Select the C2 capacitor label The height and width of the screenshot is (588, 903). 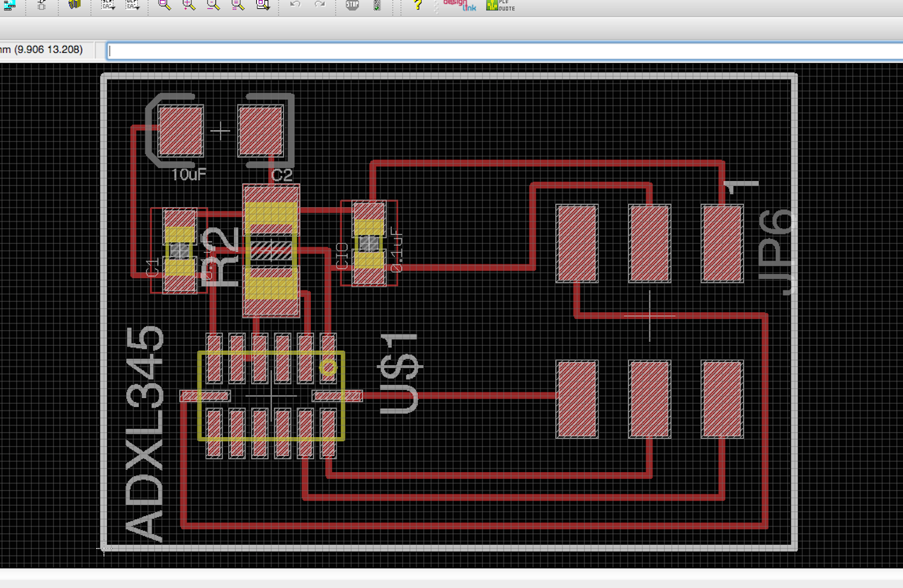click(282, 175)
